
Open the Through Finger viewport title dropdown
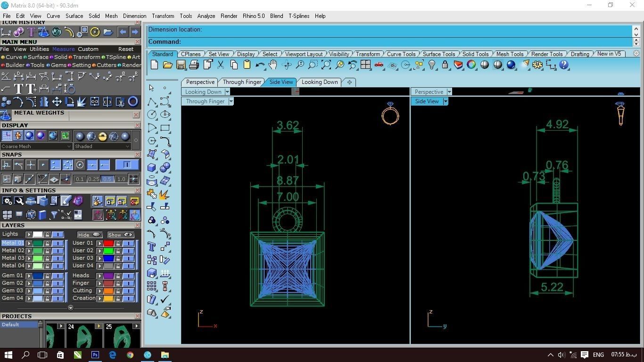pyautogui.click(x=231, y=101)
